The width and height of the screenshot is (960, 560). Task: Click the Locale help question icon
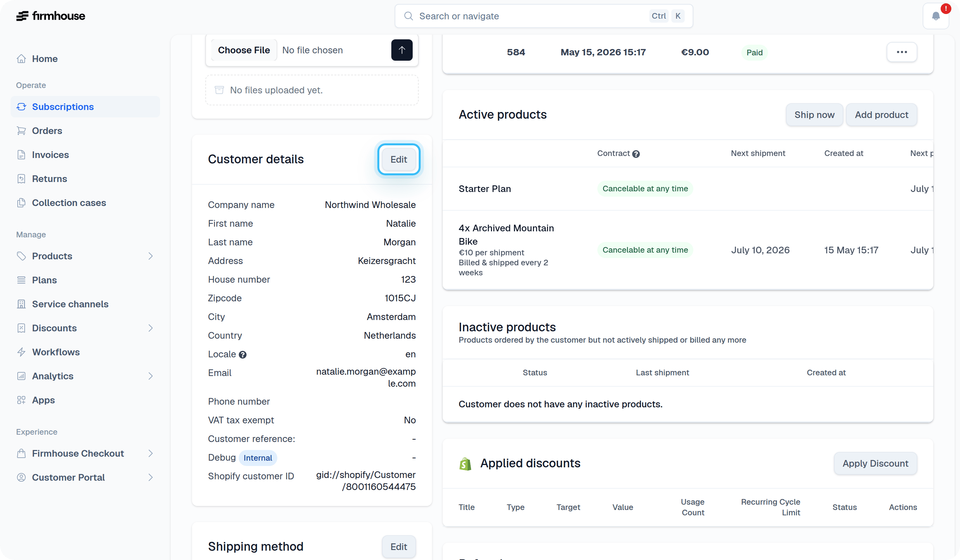[x=243, y=355]
